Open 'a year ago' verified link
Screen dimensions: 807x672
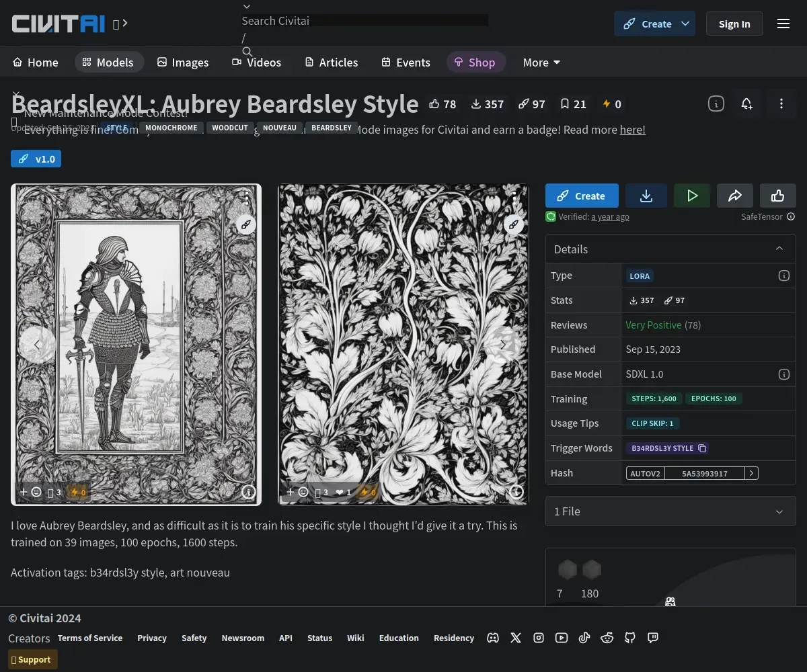click(610, 217)
